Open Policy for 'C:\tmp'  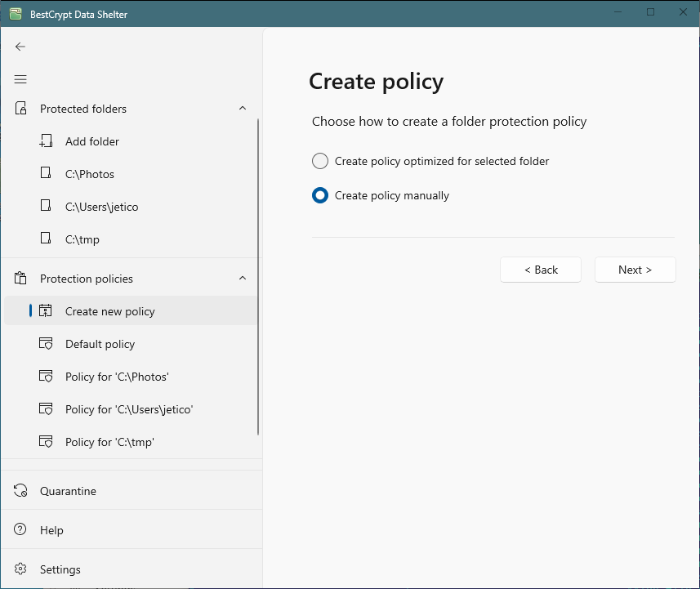click(x=131, y=442)
